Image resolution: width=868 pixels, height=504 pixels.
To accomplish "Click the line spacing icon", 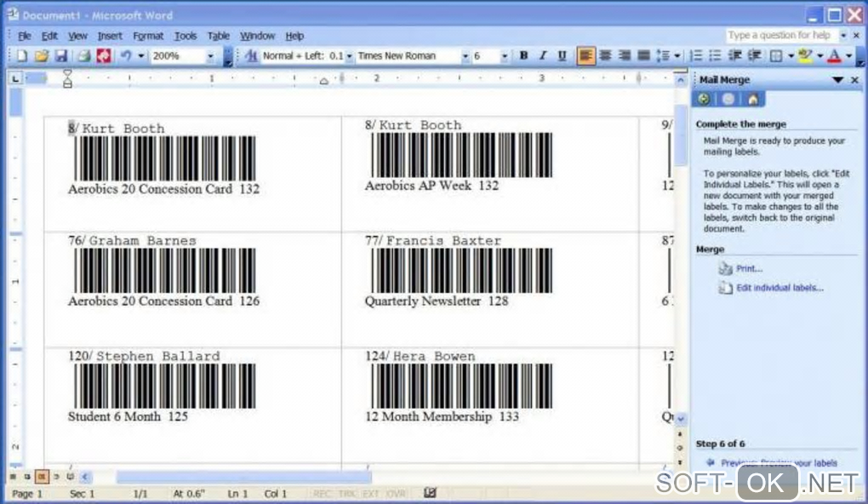I will [x=663, y=56].
